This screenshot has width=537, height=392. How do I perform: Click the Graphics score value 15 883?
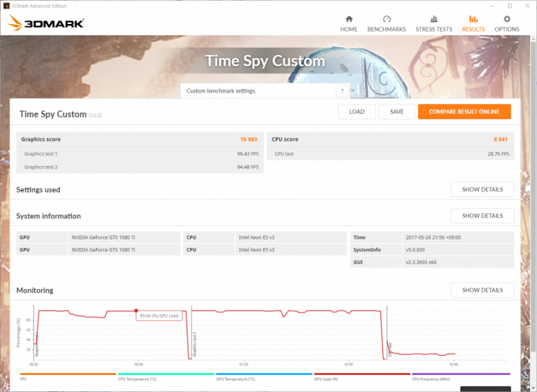248,139
